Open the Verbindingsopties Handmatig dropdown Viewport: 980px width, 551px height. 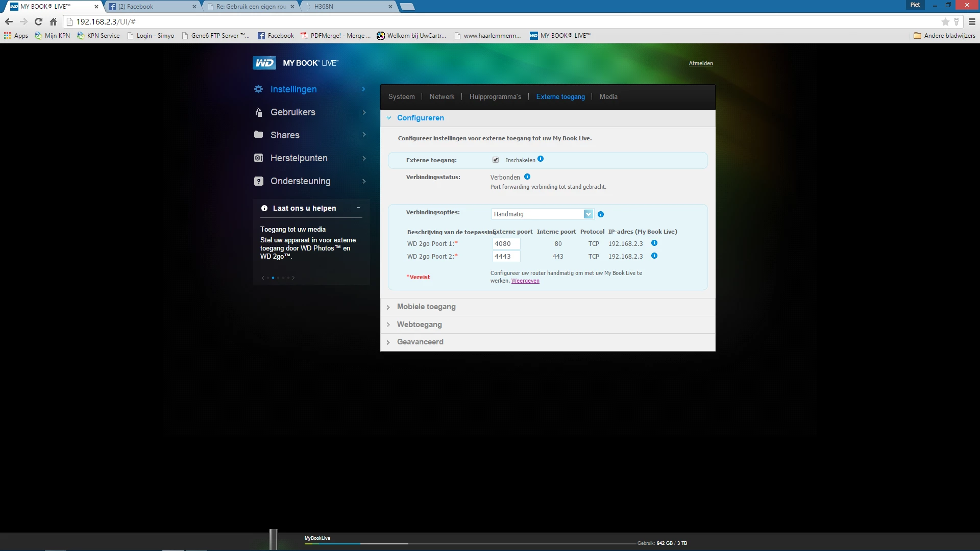tap(589, 214)
